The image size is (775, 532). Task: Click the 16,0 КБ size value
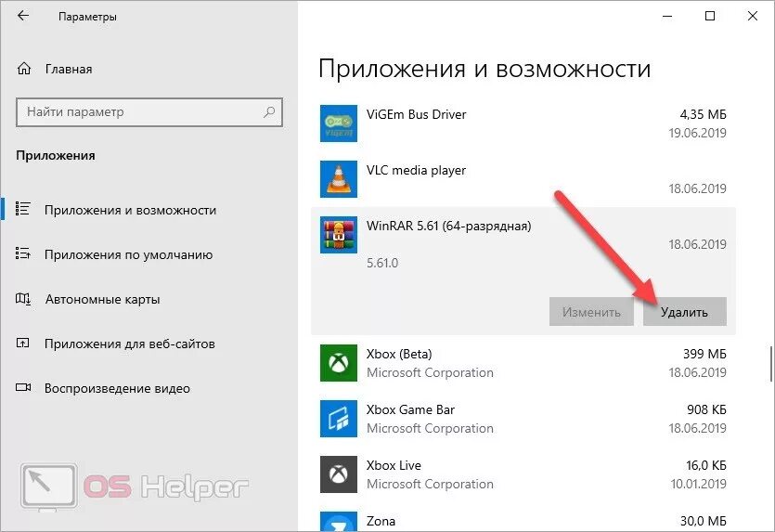tap(705, 465)
